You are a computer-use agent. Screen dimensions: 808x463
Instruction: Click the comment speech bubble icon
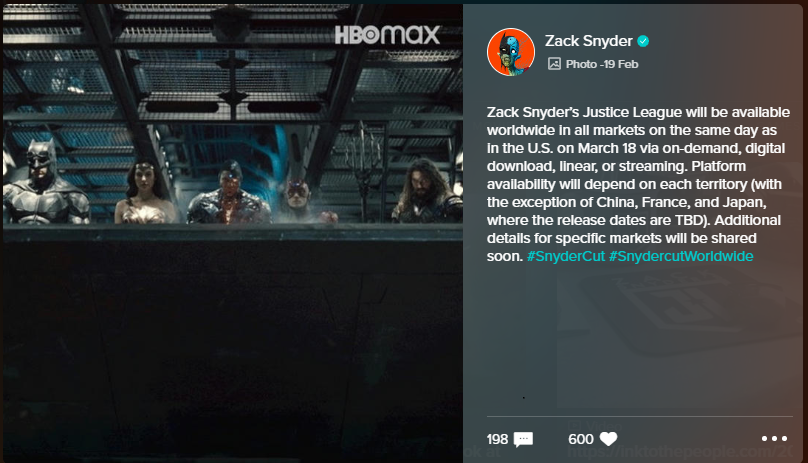[523, 439]
